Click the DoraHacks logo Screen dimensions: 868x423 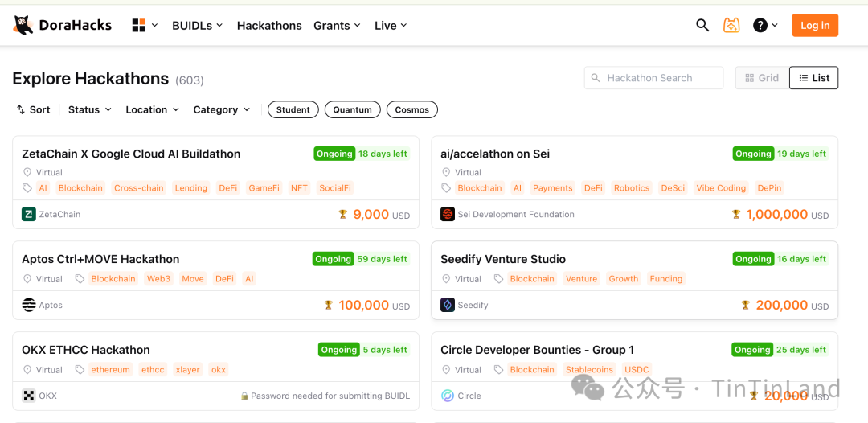[x=62, y=26]
